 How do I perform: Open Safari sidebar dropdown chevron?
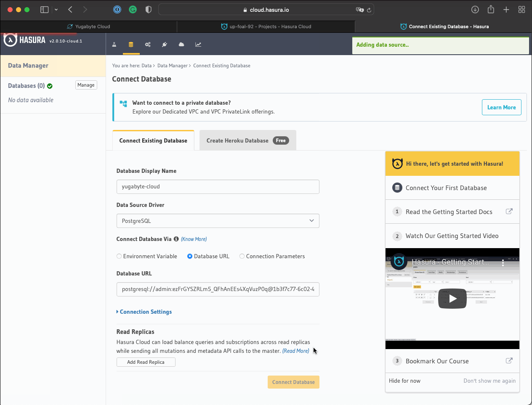tap(56, 10)
